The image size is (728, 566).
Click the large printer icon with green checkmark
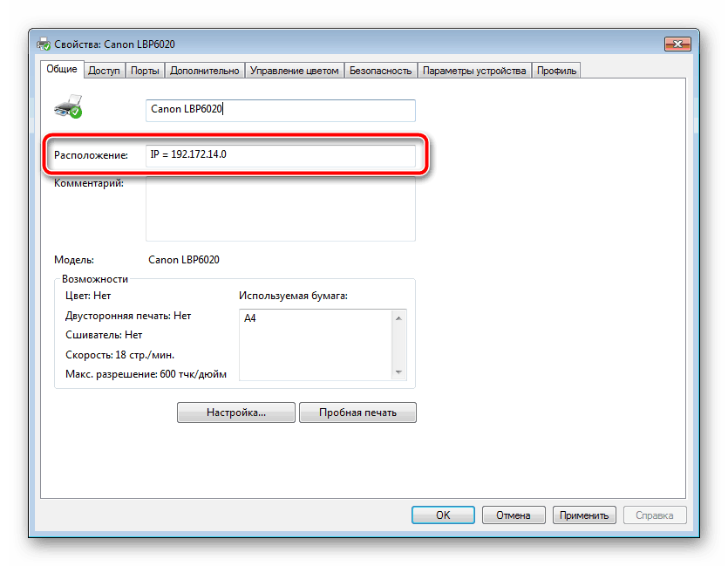[x=67, y=106]
